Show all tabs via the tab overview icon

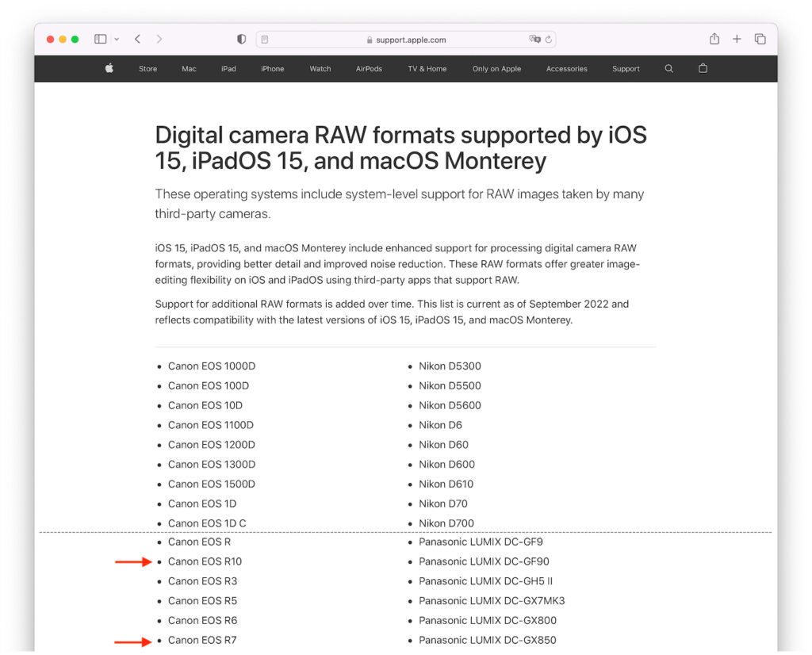pos(760,38)
